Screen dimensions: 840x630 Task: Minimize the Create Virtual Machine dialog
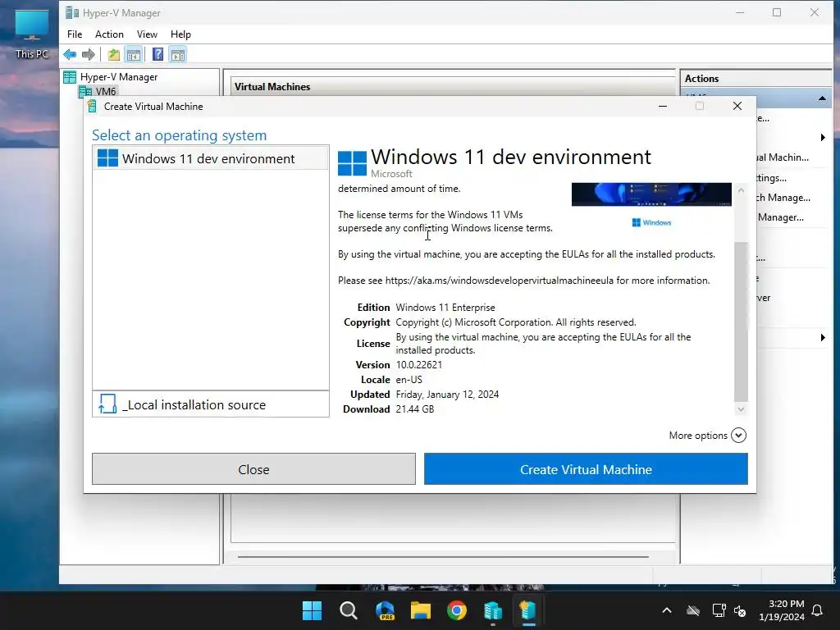(663, 106)
